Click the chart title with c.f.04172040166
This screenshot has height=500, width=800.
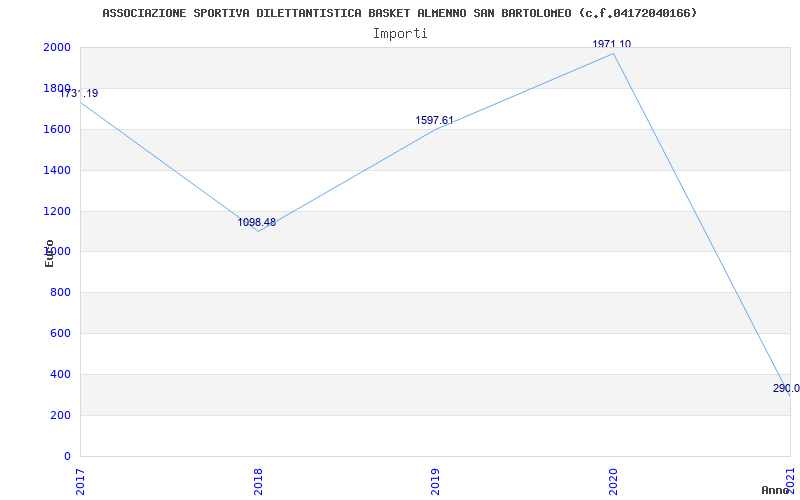399,13
